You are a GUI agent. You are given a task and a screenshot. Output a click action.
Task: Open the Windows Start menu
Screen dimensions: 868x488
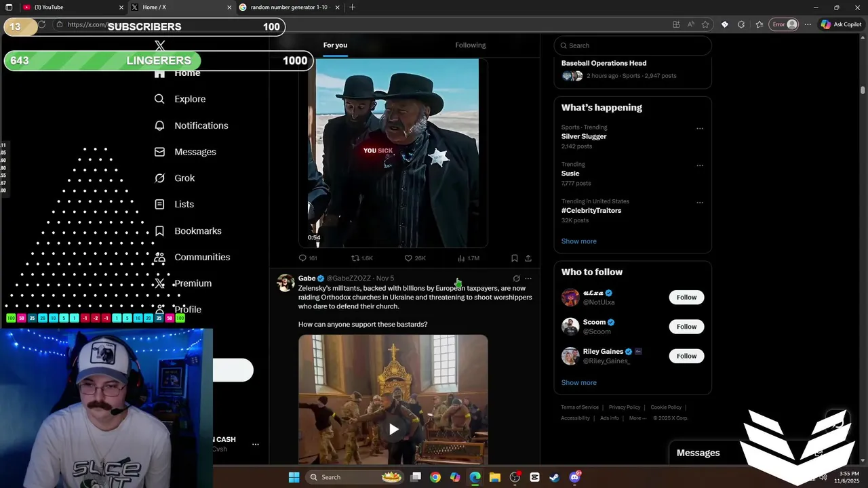pos(294,477)
